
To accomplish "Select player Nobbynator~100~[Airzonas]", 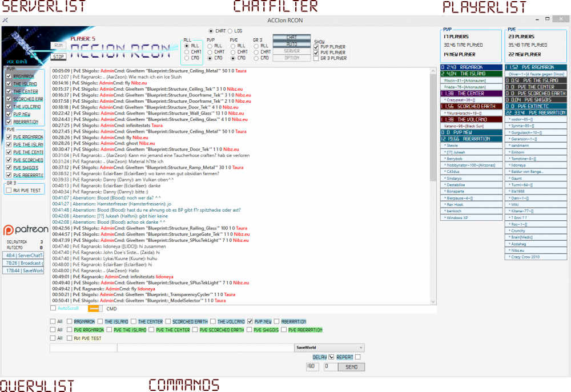I will click(471, 165).
